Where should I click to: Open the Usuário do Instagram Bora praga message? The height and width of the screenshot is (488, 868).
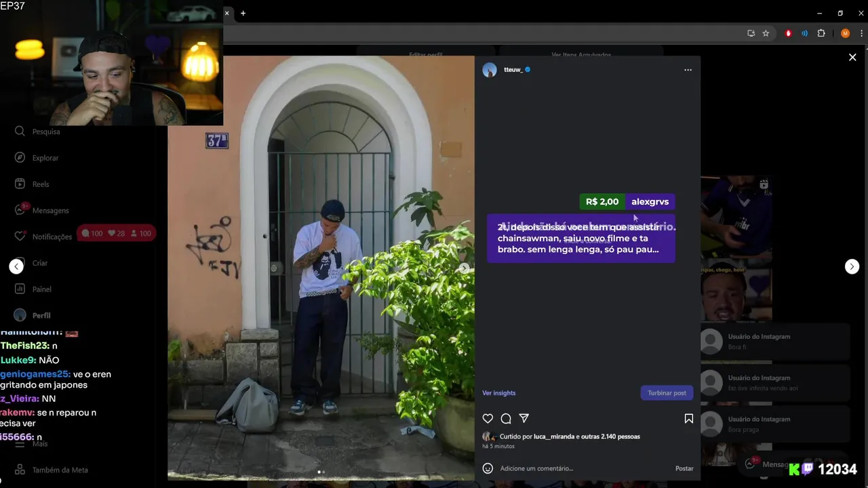tap(775, 424)
